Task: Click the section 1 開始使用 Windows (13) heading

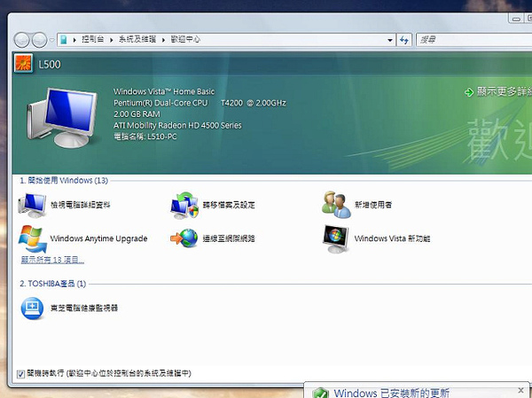Action: click(x=64, y=181)
